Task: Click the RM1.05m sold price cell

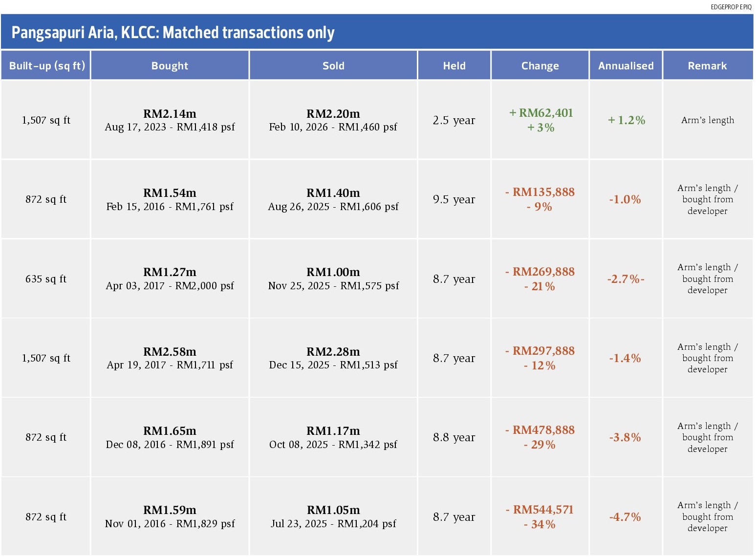Action: pyautogui.click(x=333, y=516)
